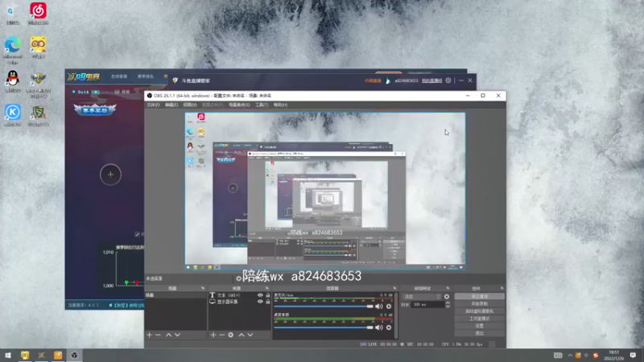Viewport: 644px width, 362px height.
Task: Open the yellow raccoon desktop icon
Action: click(38, 47)
